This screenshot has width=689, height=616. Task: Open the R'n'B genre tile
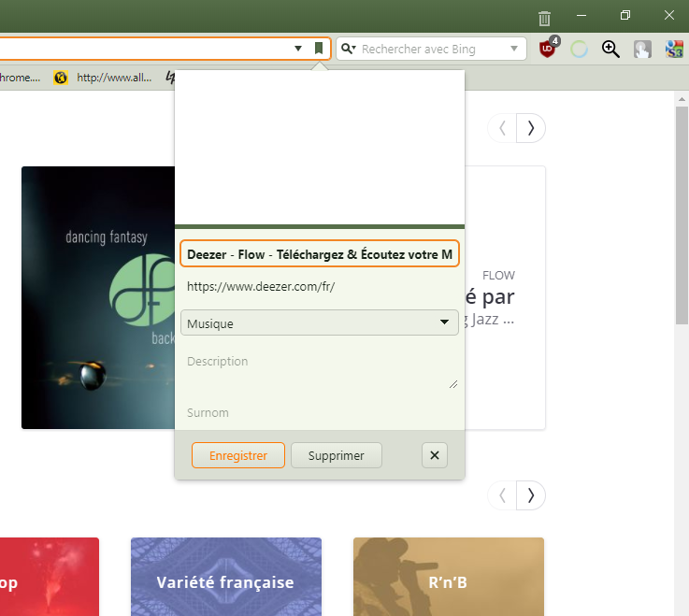point(449,577)
